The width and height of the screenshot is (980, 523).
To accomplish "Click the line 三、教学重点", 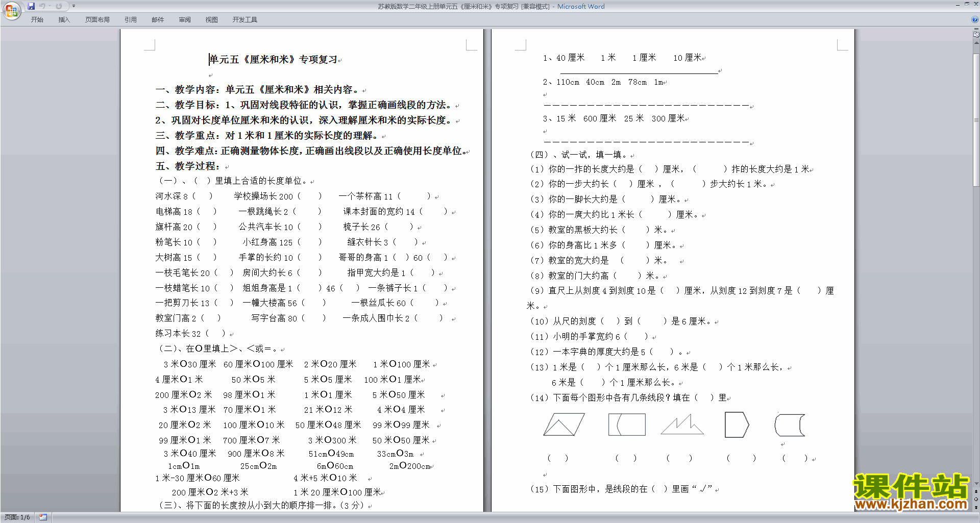I will click(x=268, y=136).
